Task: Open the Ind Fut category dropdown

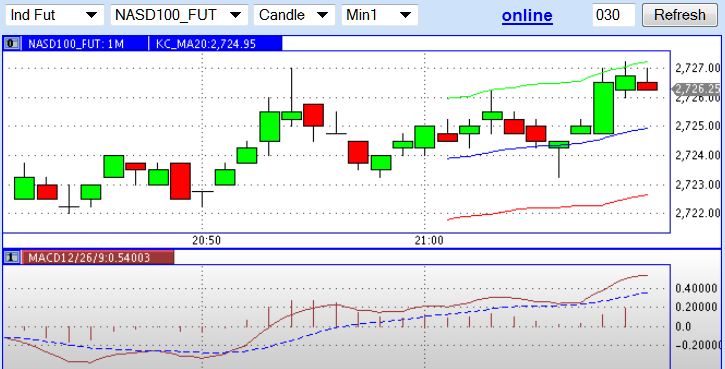Action: (55, 15)
